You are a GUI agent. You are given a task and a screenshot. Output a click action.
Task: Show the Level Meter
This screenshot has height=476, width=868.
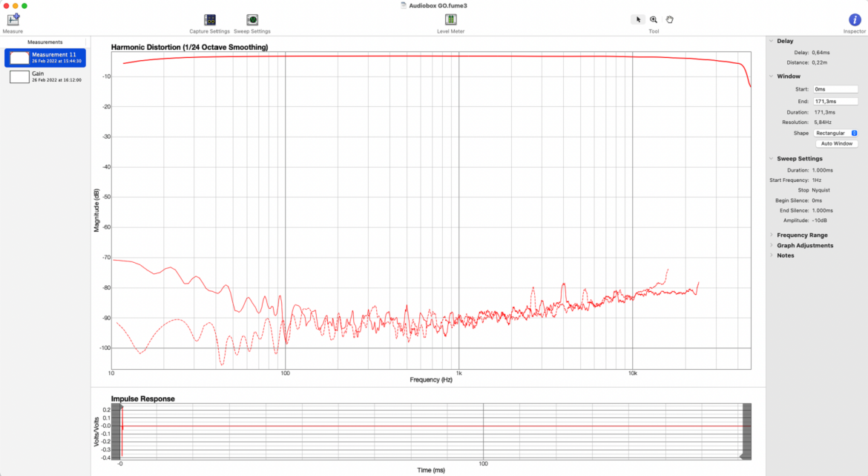pyautogui.click(x=450, y=19)
